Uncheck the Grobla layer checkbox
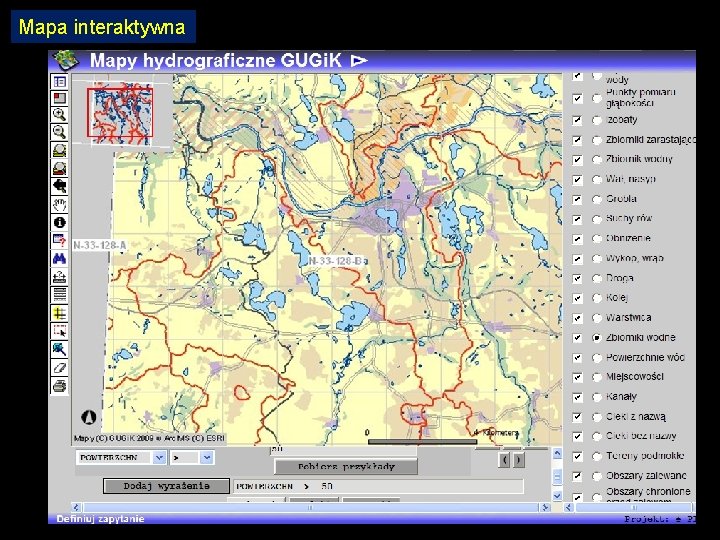720x540 pixels. (x=577, y=199)
